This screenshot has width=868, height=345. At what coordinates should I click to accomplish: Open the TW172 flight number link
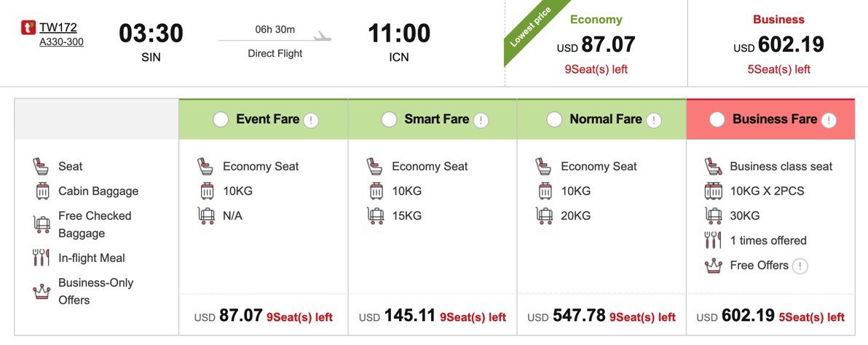(58, 28)
